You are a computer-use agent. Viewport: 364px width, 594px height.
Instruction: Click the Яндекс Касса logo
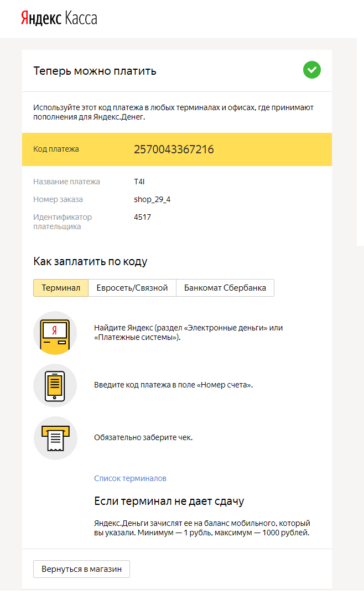point(59,18)
